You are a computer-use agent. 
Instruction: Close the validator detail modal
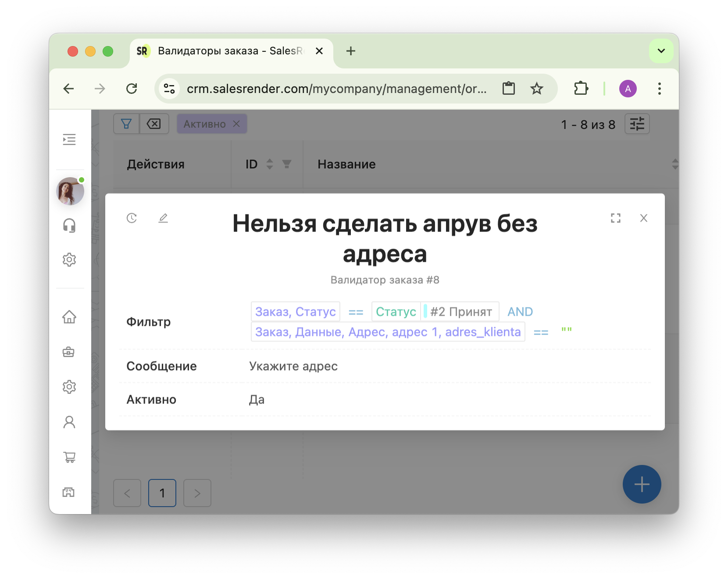[x=644, y=218]
